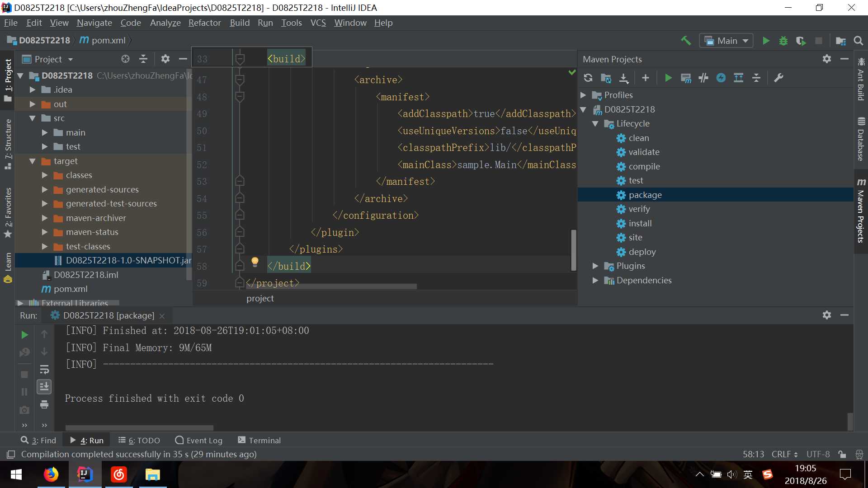Viewport: 868px width, 488px height.
Task: Switch to the Terminal tool window tab
Action: tap(259, 440)
